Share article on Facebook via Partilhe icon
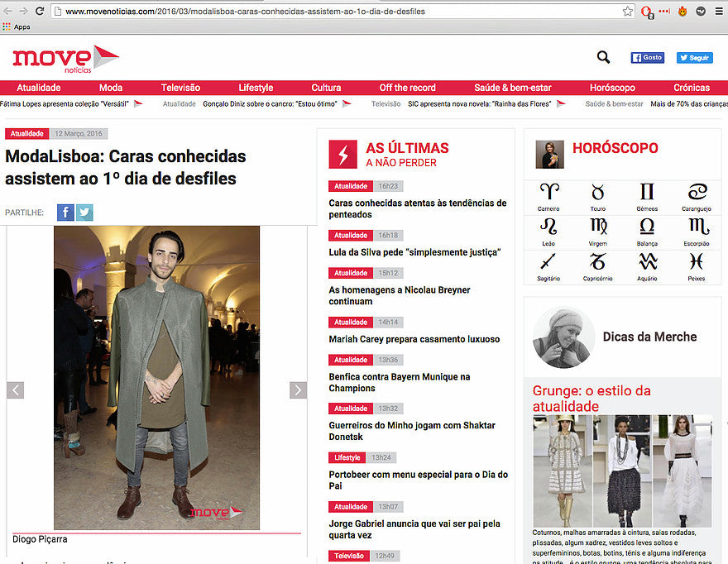 point(65,213)
